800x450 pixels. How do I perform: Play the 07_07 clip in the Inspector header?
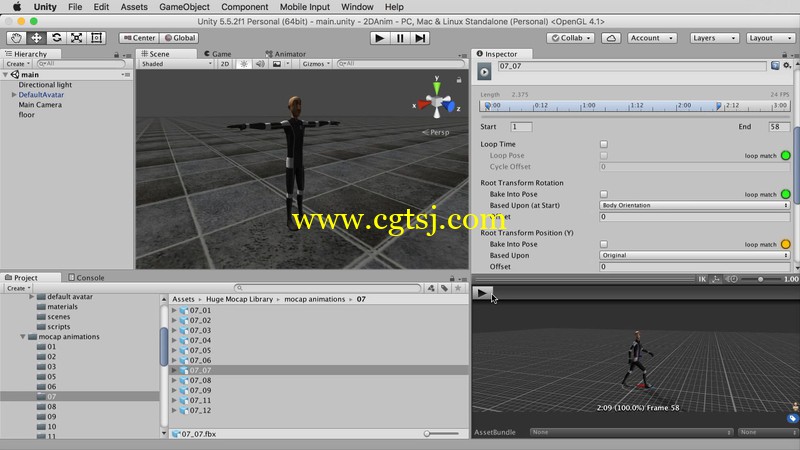click(x=484, y=72)
